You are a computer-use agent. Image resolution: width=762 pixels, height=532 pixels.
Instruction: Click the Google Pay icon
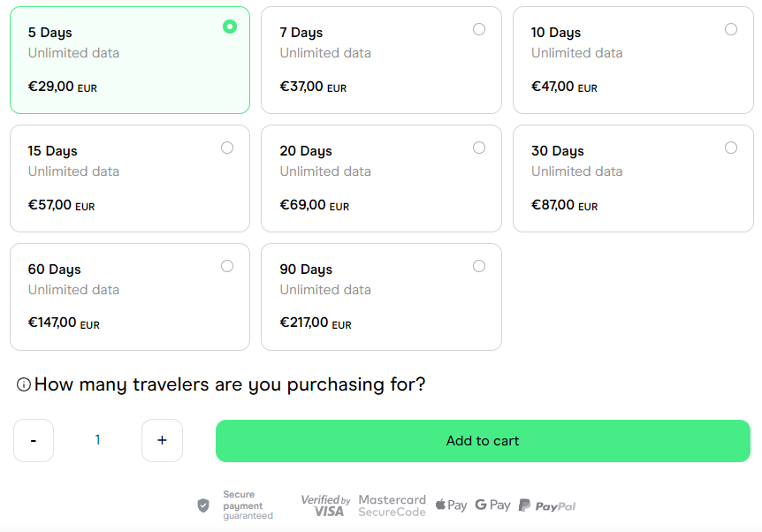[x=492, y=505]
